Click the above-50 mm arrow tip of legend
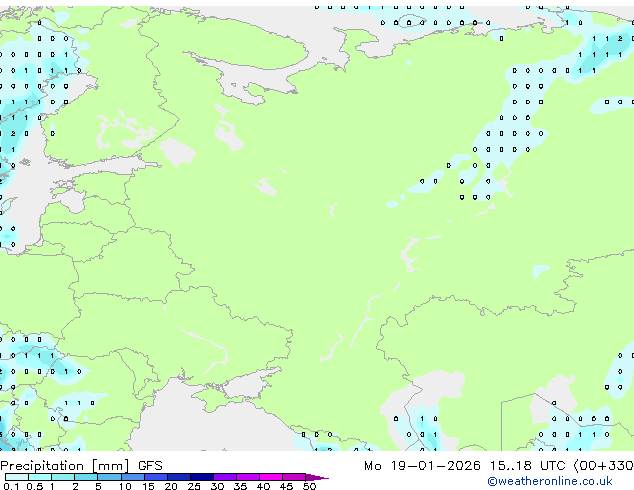634x490 pixels. 317,477
